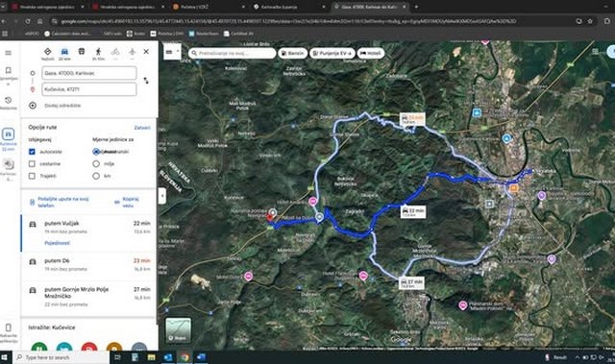
Task: Enable the cestarine avoid checkbox
Action: (x=32, y=164)
